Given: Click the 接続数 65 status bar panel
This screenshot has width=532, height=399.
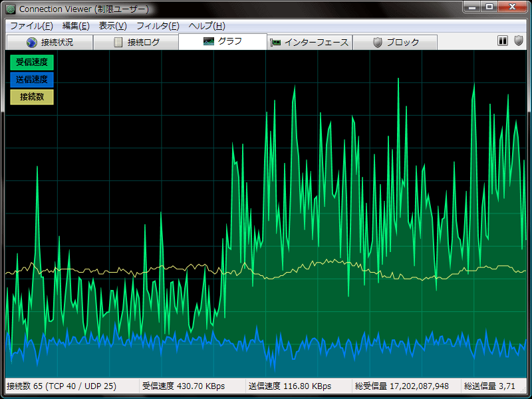Looking at the screenshot, I should pos(70,386).
